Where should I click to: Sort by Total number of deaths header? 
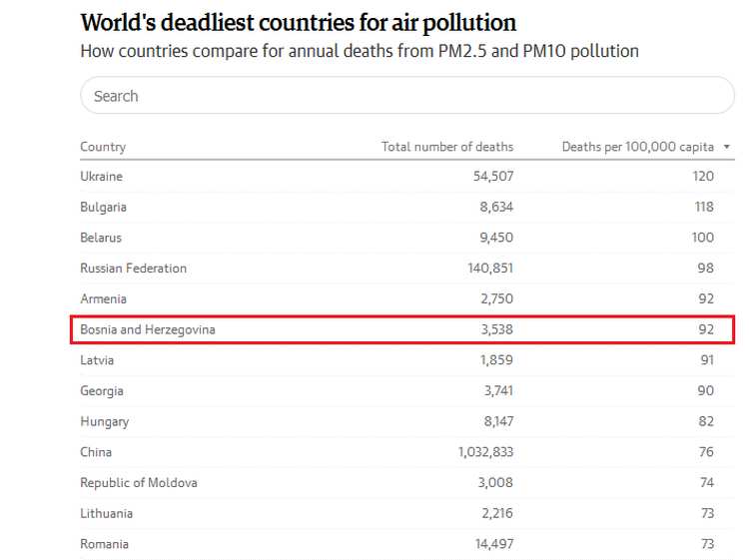(446, 147)
